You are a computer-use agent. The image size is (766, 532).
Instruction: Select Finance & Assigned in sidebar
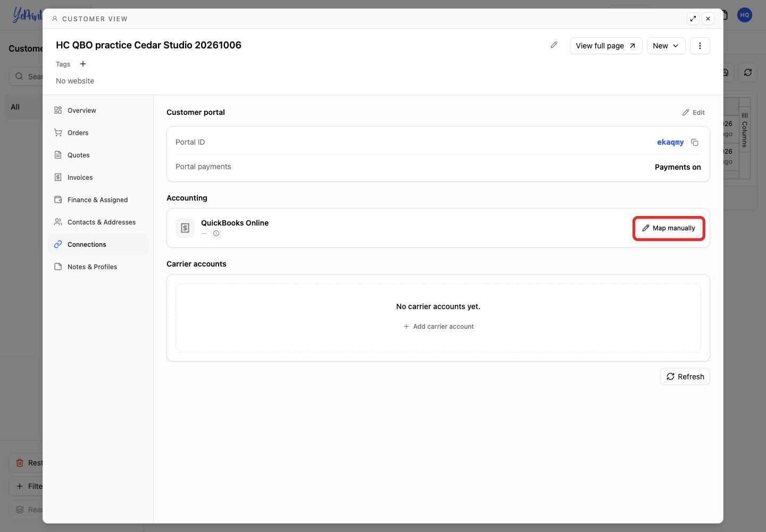tap(98, 200)
